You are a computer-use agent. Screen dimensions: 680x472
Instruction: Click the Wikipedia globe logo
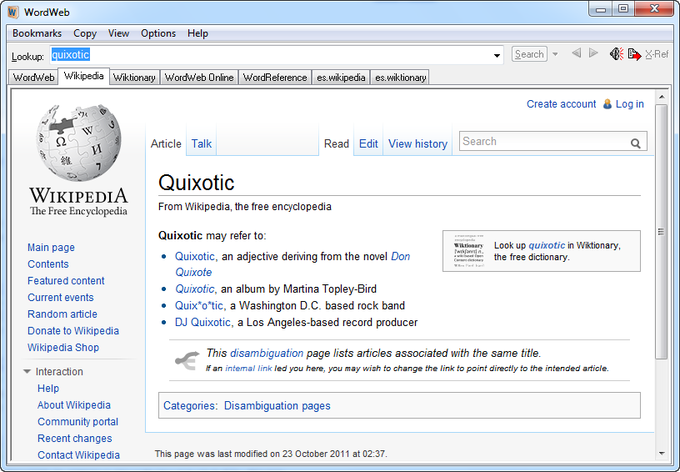78,143
